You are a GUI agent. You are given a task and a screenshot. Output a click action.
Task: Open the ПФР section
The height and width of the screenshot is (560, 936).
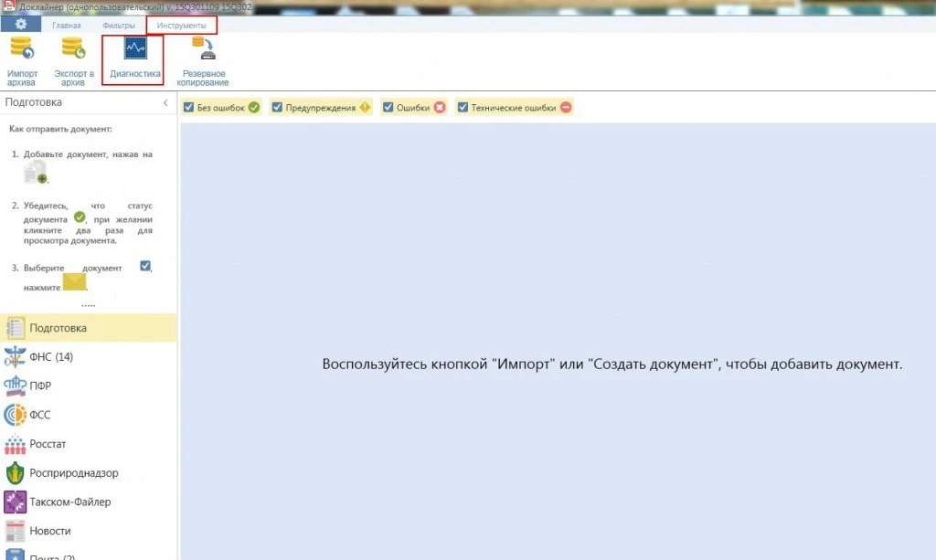pos(40,386)
